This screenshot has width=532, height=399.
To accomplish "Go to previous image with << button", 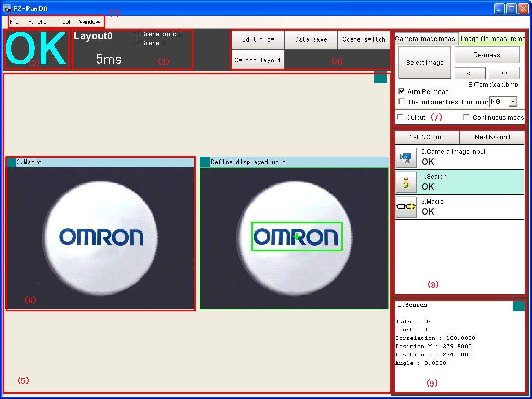I will pyautogui.click(x=470, y=73).
